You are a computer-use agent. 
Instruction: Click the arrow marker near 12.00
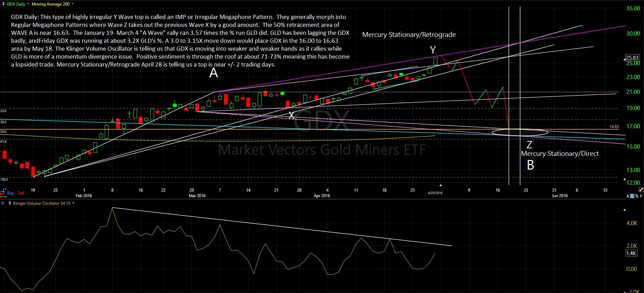[x=624, y=180]
